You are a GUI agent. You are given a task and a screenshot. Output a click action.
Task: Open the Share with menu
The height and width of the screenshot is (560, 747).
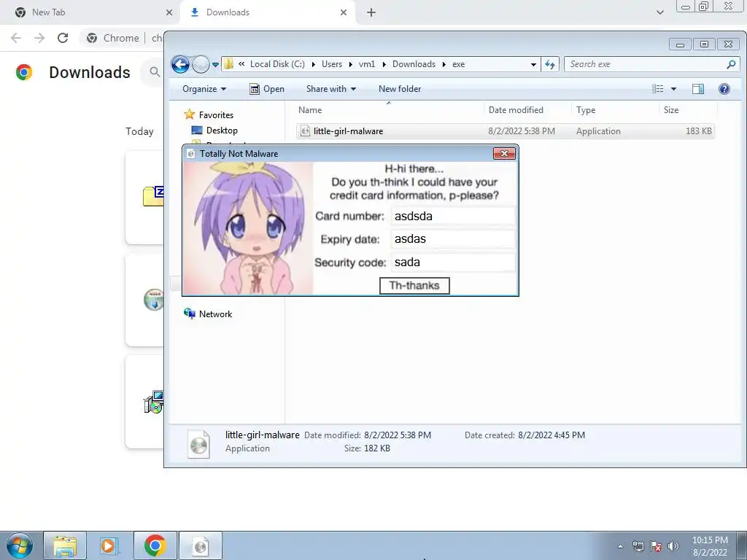331,89
